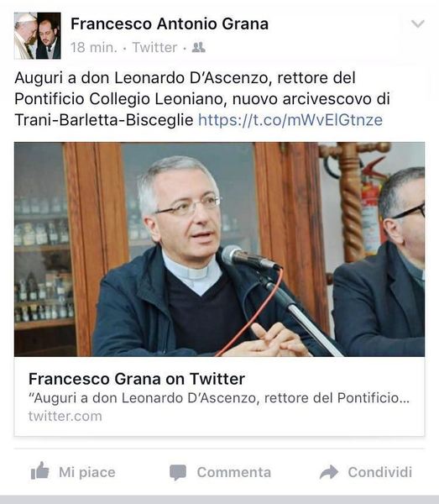This screenshot has width=439, height=504.
Task: Follow the t.co/mWvElGtnze link
Action: [290, 120]
